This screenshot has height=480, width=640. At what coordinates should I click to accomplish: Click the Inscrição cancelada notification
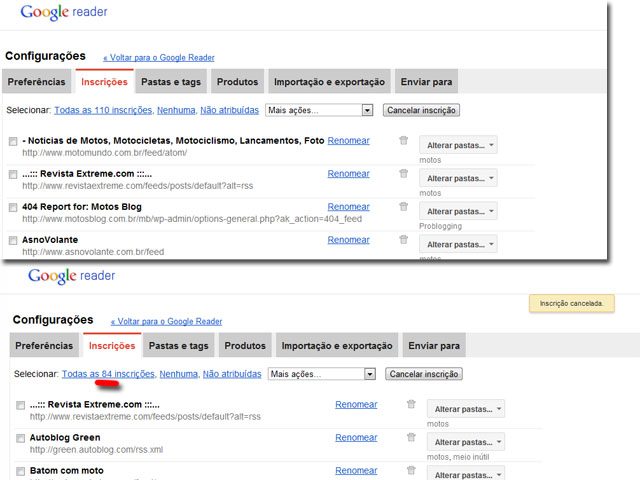[571, 304]
